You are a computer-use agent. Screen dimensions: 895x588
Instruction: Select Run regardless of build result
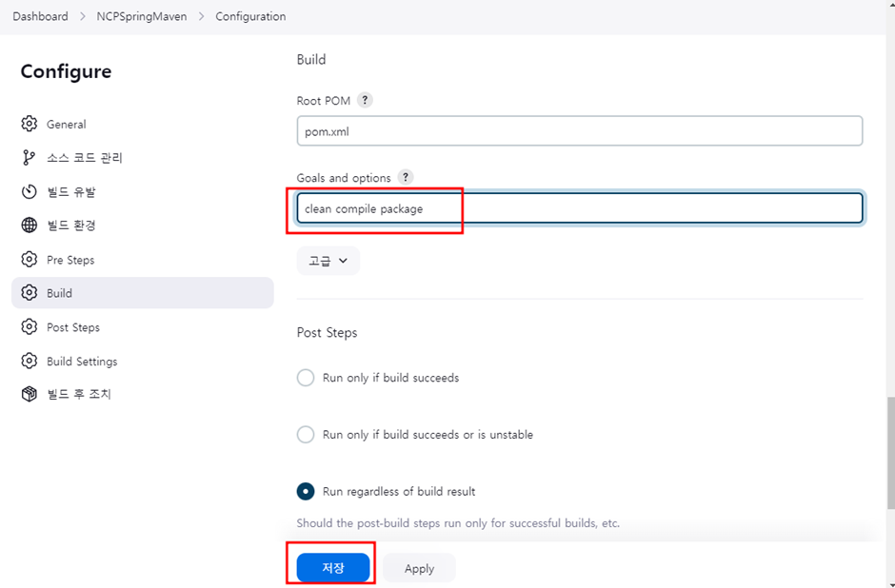[306, 492]
